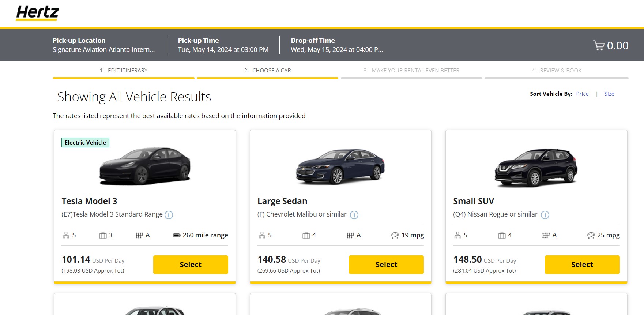
Task: Open the Choose a Car step
Action: [x=267, y=71]
